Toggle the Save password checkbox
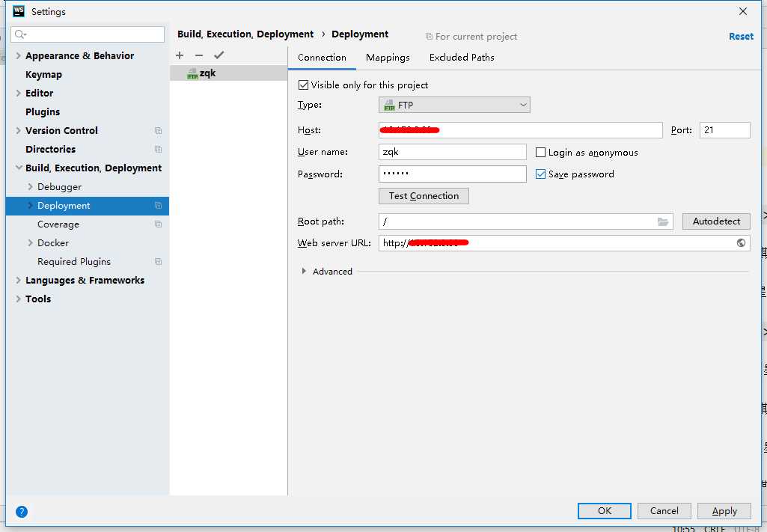Image resolution: width=767 pixels, height=532 pixels. click(540, 174)
